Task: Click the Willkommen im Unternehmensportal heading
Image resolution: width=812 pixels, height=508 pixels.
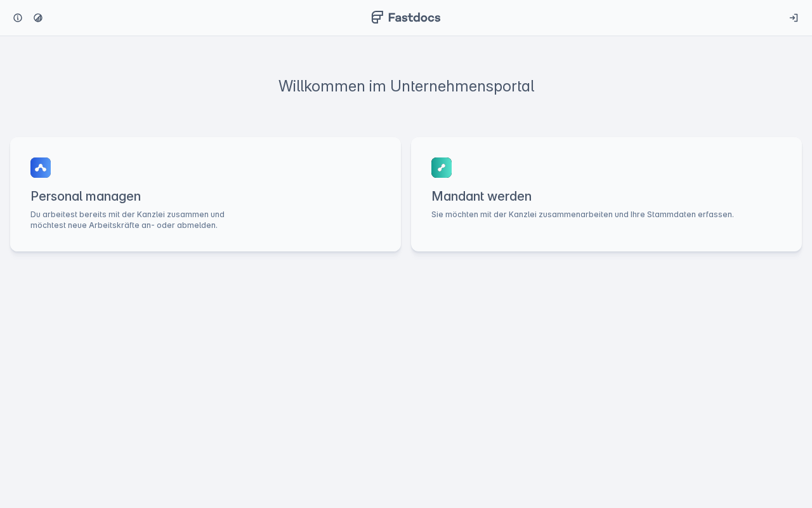Action: pyautogui.click(x=406, y=86)
